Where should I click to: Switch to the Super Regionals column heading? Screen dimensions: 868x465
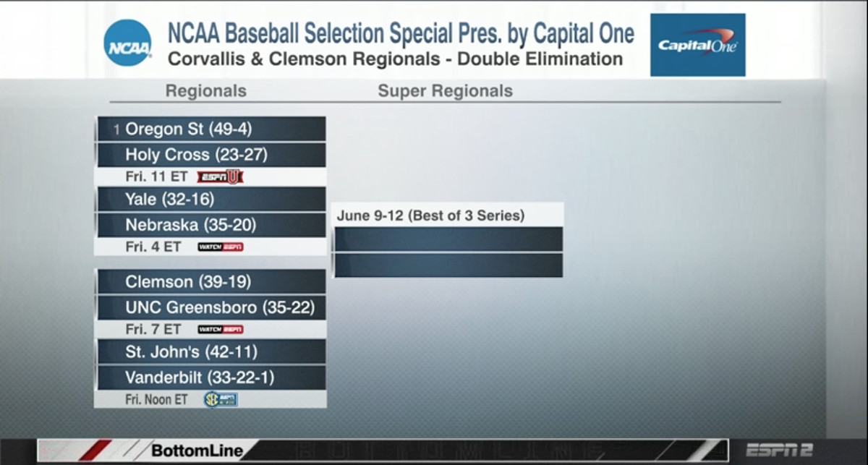pos(445,91)
